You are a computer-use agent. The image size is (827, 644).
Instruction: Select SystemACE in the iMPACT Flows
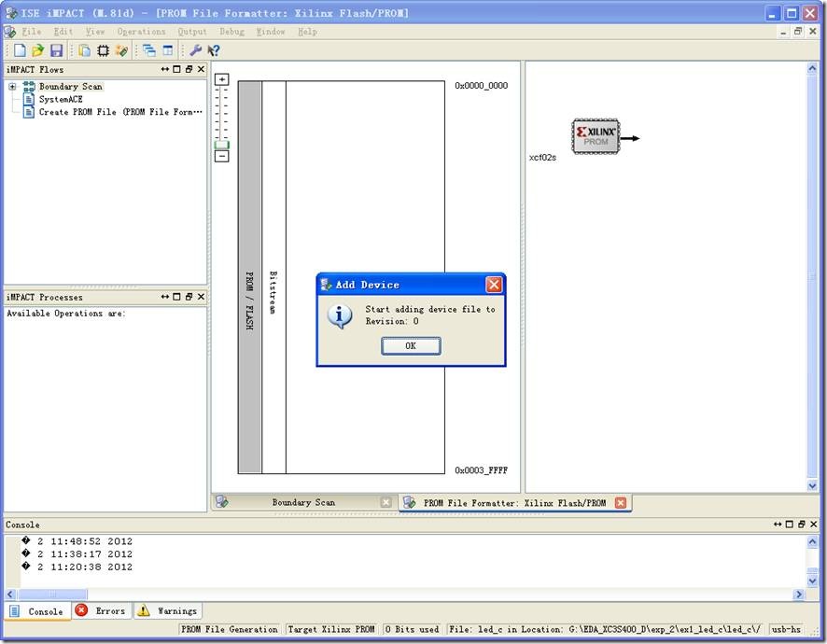pyautogui.click(x=61, y=99)
